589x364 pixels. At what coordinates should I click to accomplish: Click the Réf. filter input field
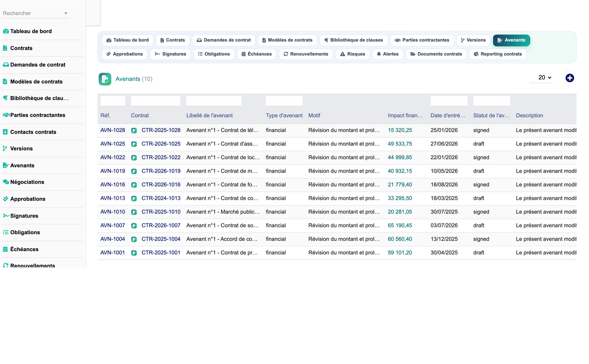point(113,101)
